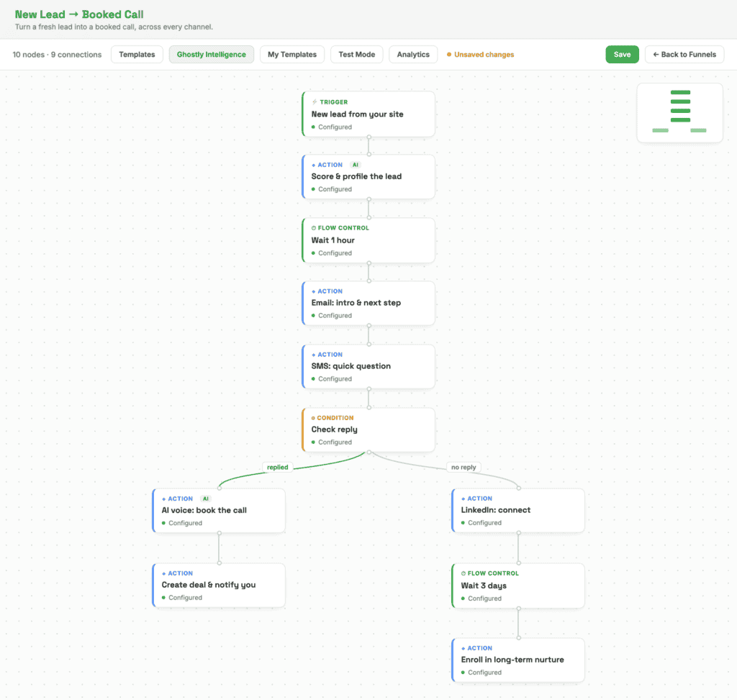
Task: Click the output port under the Trigger node
Action: pyautogui.click(x=369, y=137)
